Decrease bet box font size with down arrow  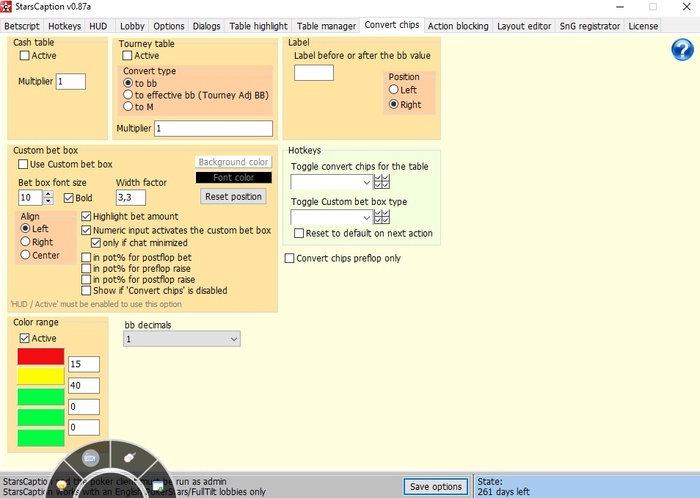pyautogui.click(x=48, y=201)
